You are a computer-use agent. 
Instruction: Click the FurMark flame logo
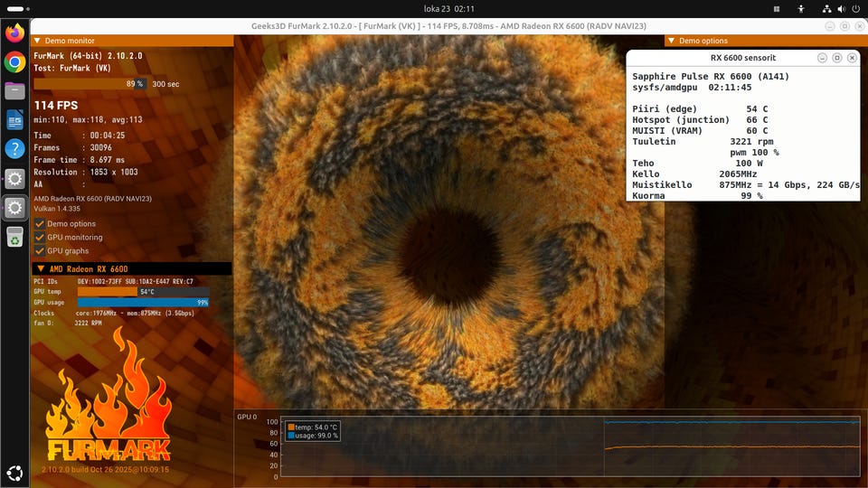(108, 396)
